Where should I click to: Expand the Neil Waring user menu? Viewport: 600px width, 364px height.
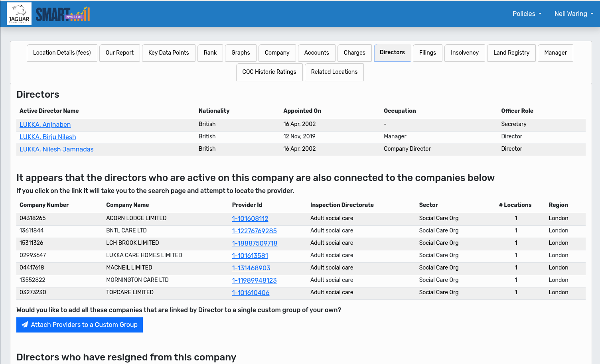click(573, 14)
